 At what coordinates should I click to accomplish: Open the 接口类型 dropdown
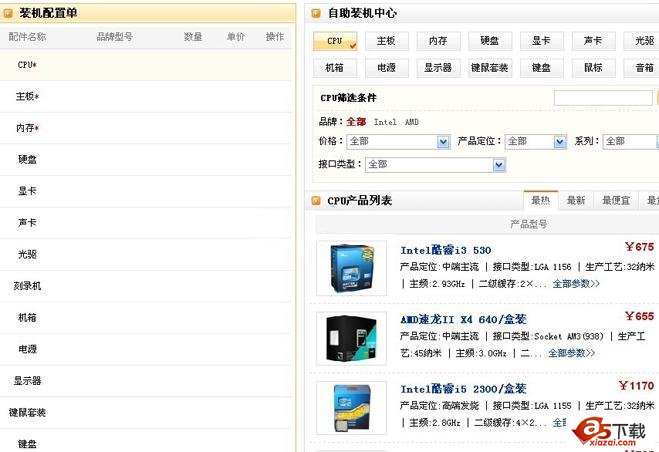click(x=436, y=164)
